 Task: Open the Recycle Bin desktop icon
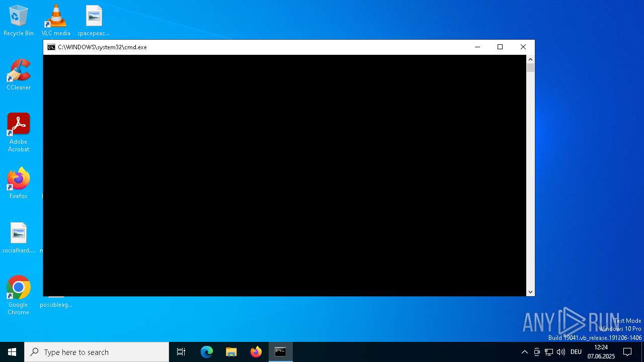tap(19, 21)
